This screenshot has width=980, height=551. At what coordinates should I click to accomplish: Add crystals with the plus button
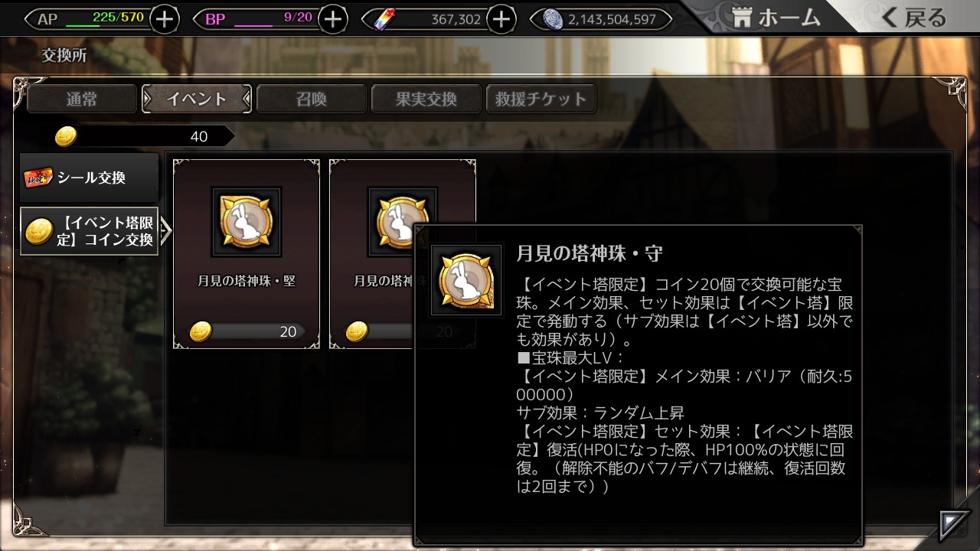tap(501, 18)
